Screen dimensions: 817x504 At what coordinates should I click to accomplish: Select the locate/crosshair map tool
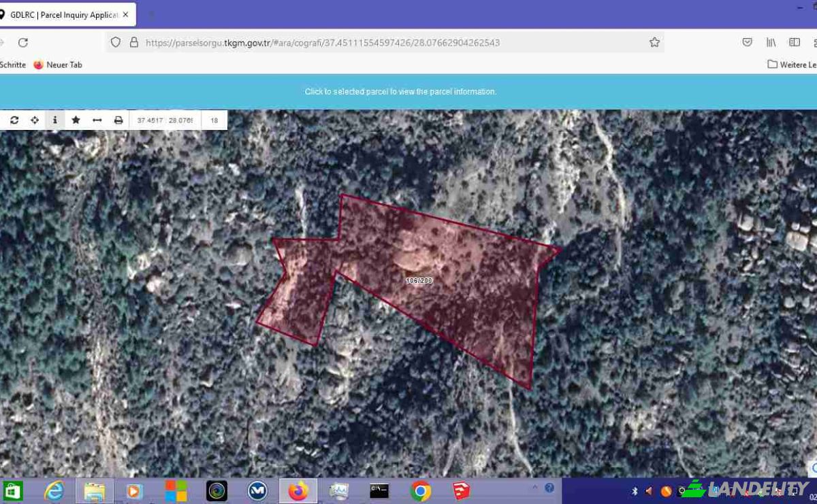tap(34, 120)
